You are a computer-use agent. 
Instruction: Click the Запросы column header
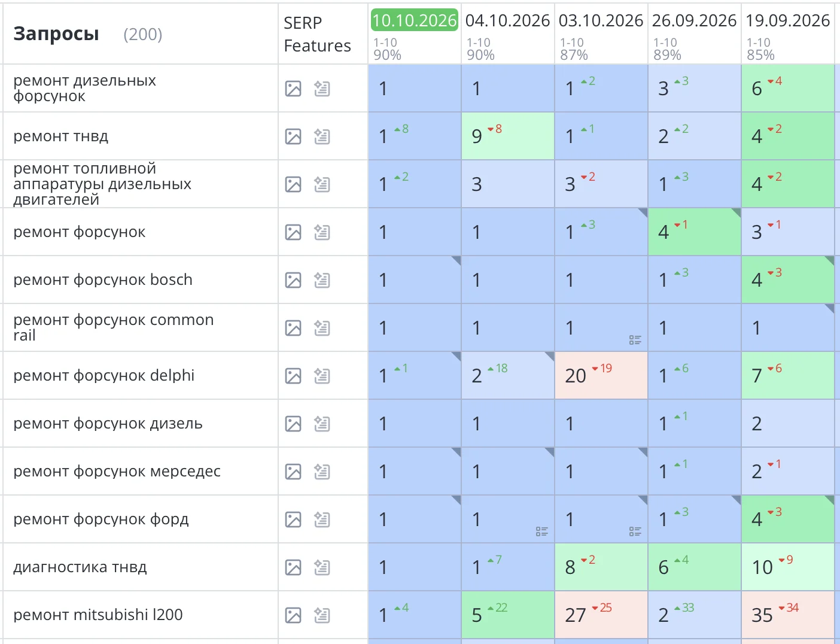56,34
